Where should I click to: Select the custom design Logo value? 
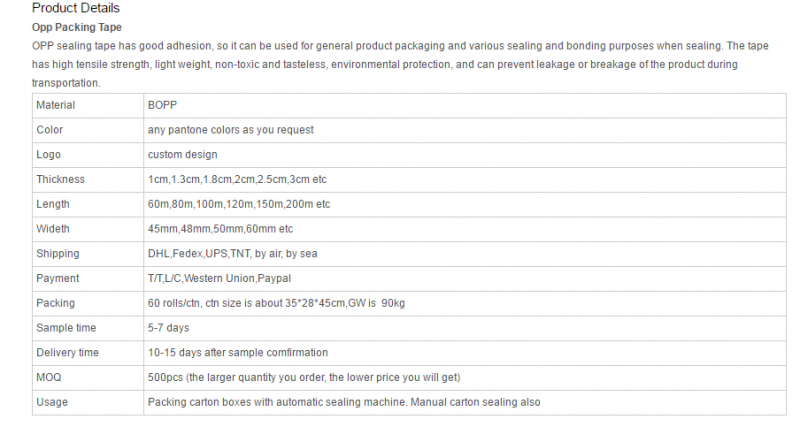[183, 155]
